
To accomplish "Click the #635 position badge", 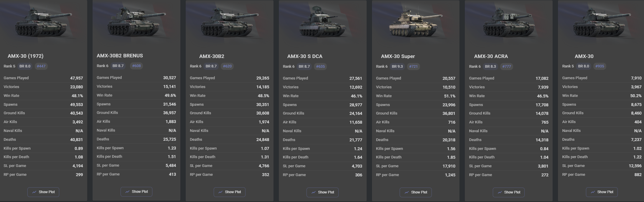I will 320,67.
